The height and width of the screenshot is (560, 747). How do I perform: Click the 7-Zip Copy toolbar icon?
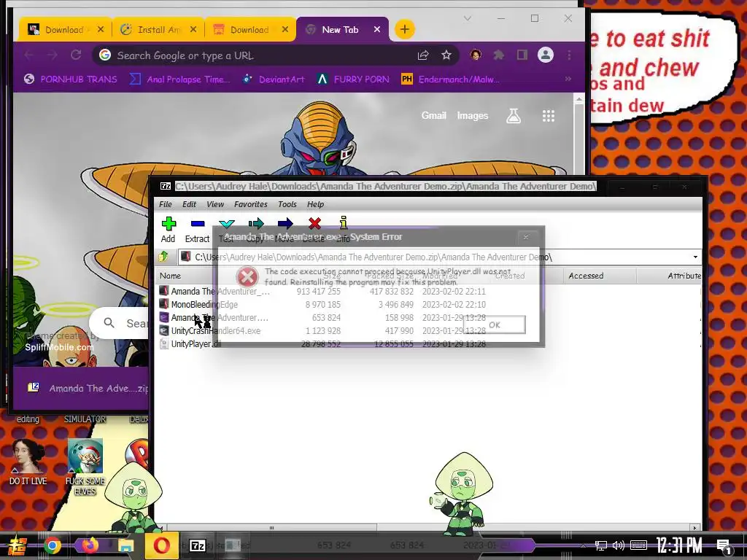[256, 224]
